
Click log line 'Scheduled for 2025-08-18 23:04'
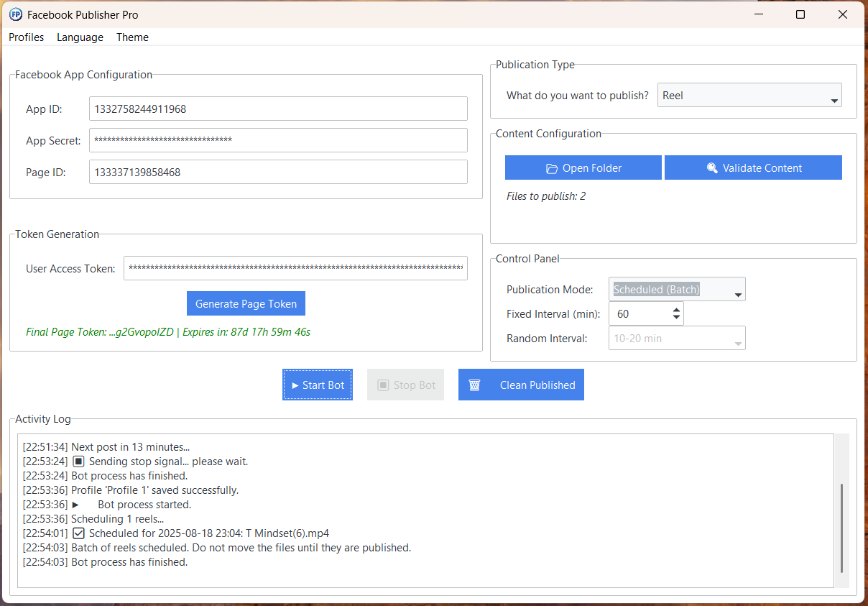[x=176, y=533]
